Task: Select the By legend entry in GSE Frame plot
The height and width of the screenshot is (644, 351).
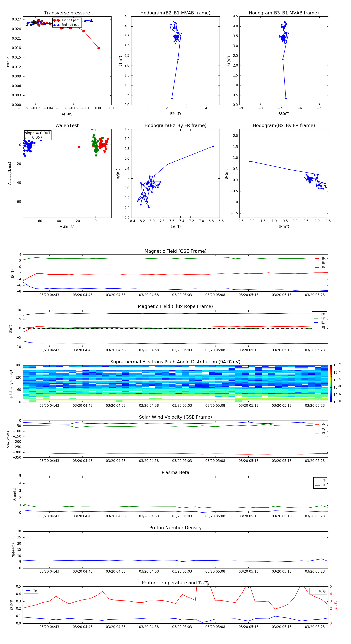Action: click(x=320, y=263)
